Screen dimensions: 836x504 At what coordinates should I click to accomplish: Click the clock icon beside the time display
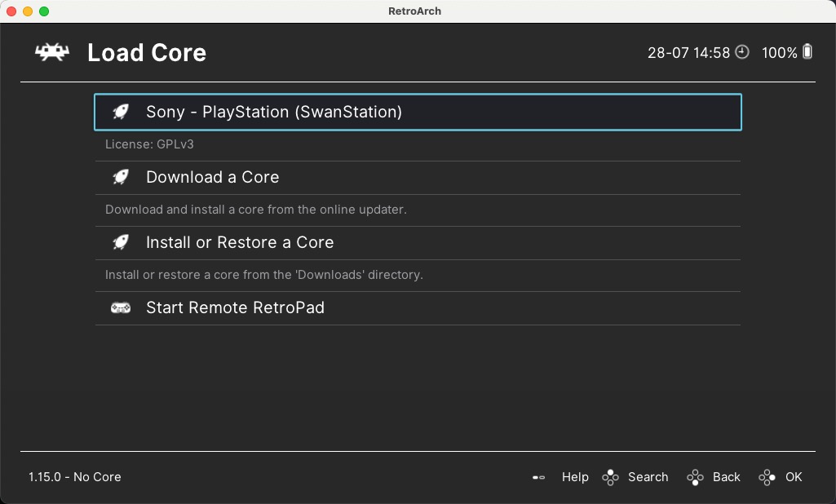[x=742, y=52]
